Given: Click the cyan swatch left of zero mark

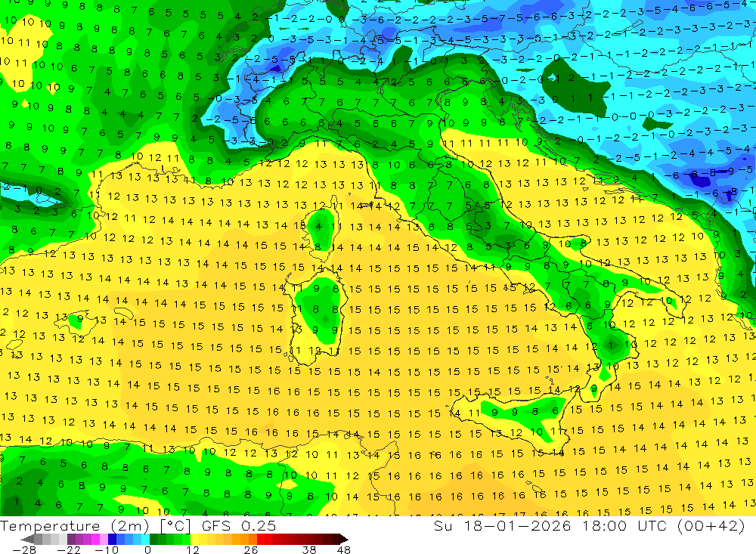Looking at the screenshot, I should click(x=145, y=539).
